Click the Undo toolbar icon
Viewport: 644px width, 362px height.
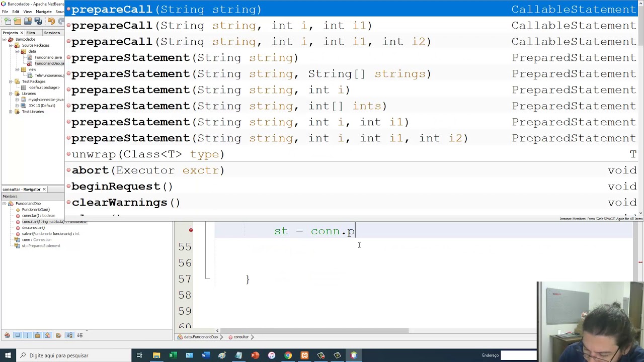tap(51, 21)
